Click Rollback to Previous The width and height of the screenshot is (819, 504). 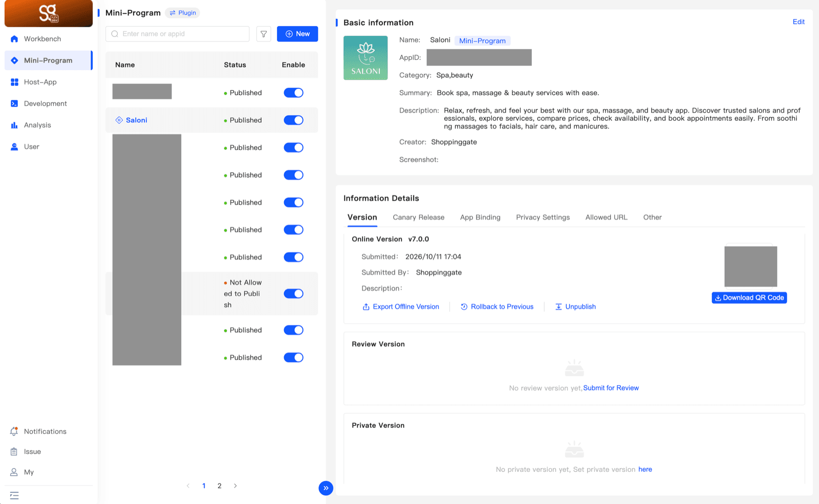pyautogui.click(x=497, y=307)
